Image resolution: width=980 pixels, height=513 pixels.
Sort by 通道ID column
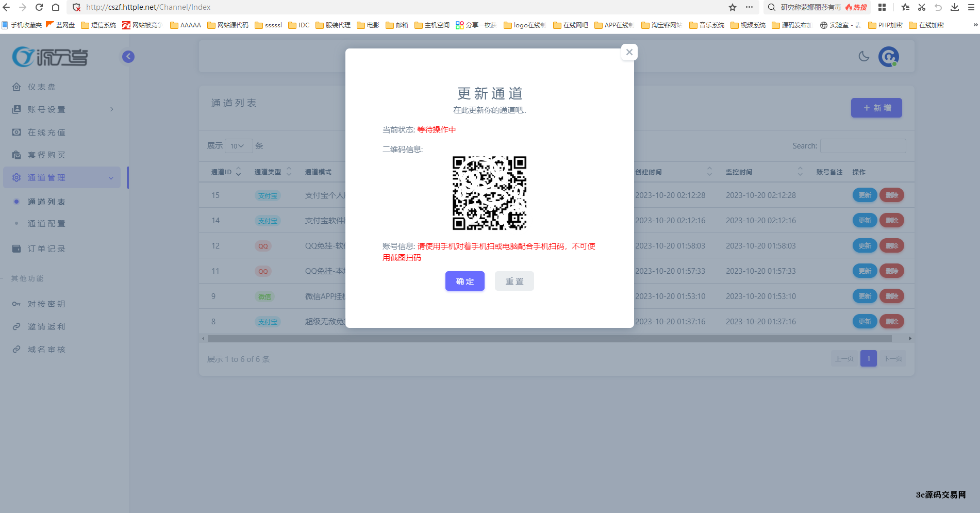pyautogui.click(x=226, y=172)
